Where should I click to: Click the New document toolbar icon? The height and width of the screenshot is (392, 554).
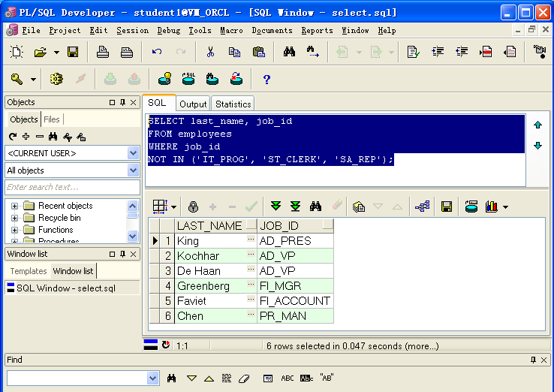17,53
